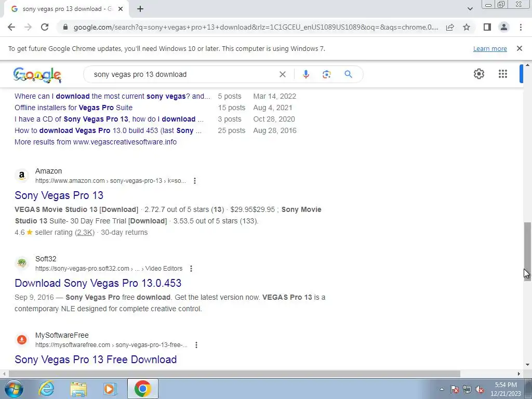The height and width of the screenshot is (399, 532).
Task: Launch Internet Explorer from taskbar
Action: (46, 389)
